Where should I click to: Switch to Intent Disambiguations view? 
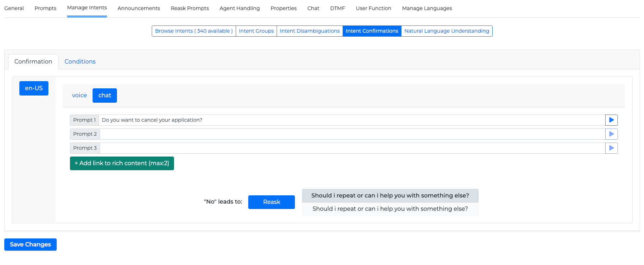coord(310,31)
